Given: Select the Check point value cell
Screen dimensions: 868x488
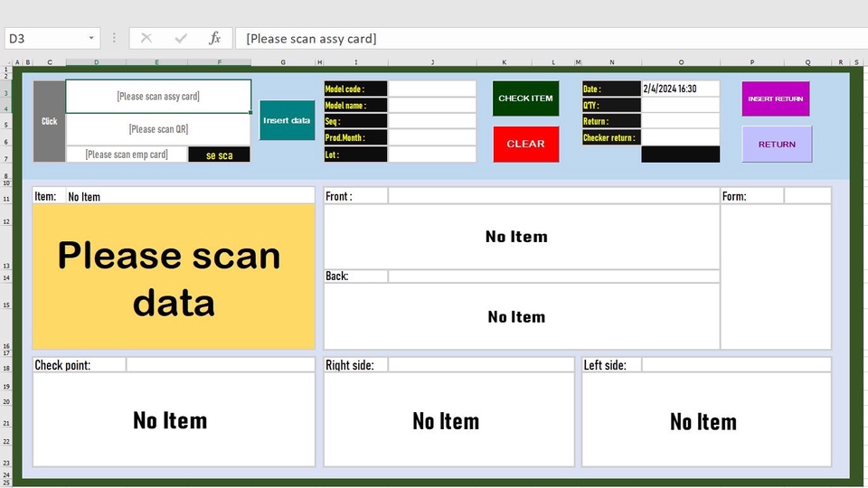Looking at the screenshot, I should (221, 364).
